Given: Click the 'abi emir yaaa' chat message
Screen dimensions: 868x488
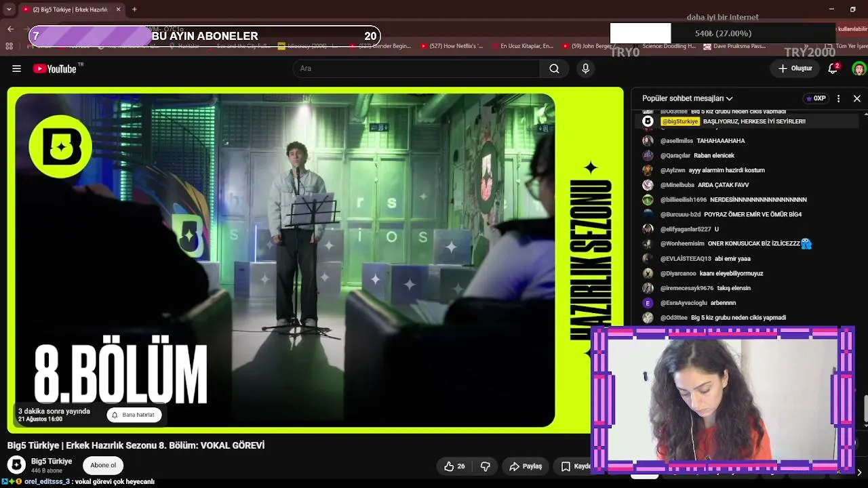Looking at the screenshot, I should (x=732, y=259).
